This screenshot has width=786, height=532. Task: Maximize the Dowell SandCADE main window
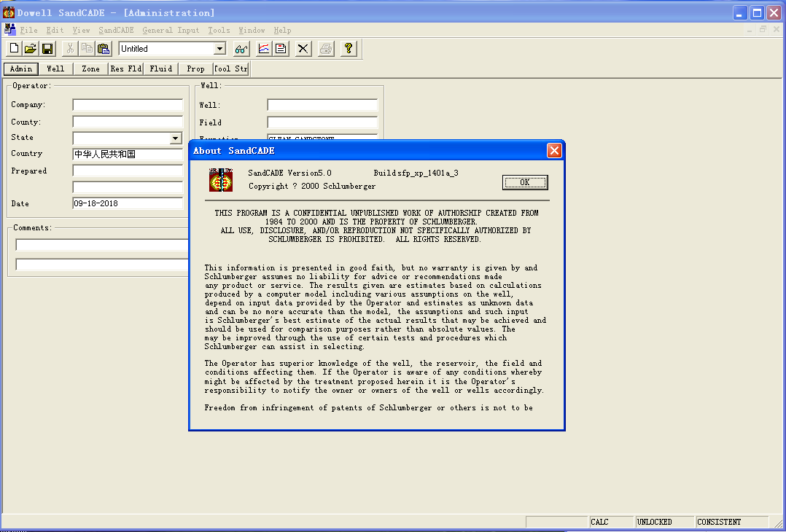[757, 12]
